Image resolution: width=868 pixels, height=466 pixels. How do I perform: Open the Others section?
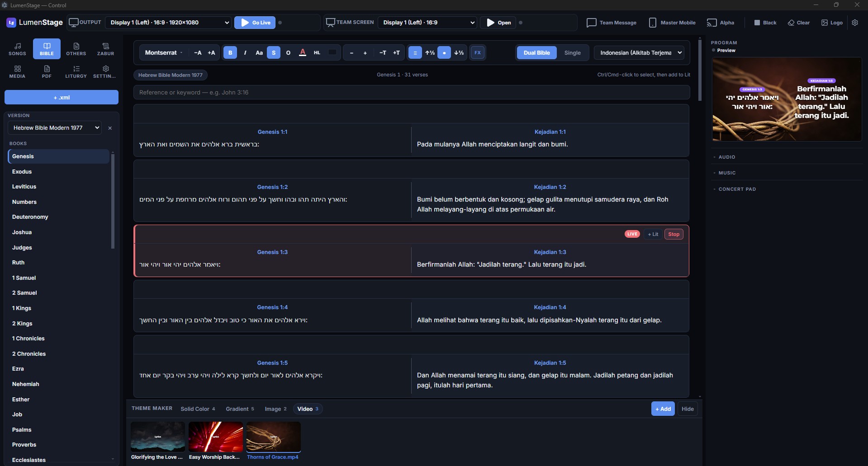click(76, 49)
